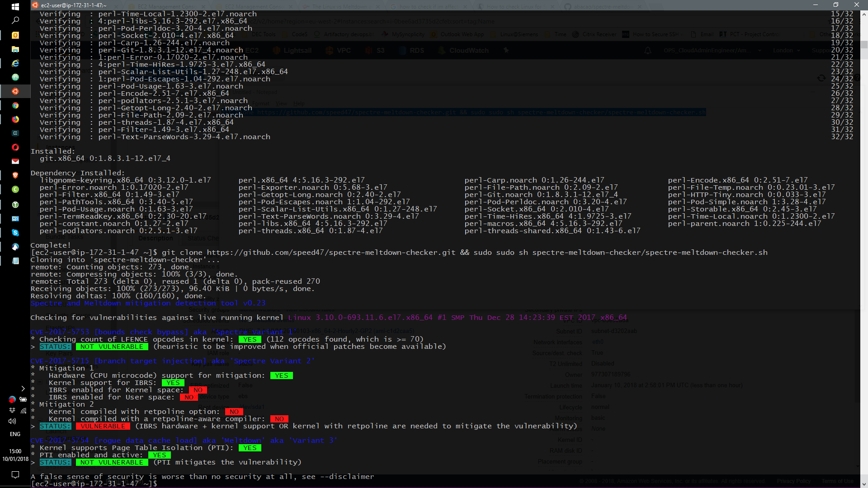This screenshot has width=868, height=488.
Task: Open Firefox from the taskbar
Action: pyautogui.click(x=15, y=119)
